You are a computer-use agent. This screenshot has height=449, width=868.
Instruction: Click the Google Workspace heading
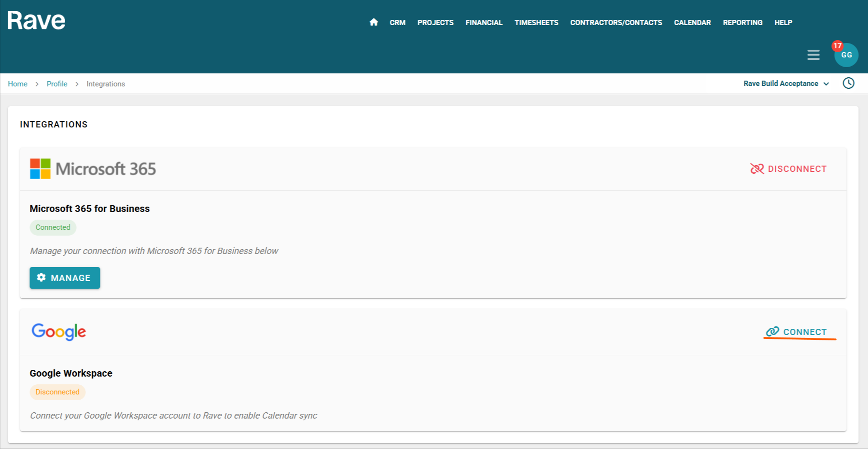pos(71,373)
